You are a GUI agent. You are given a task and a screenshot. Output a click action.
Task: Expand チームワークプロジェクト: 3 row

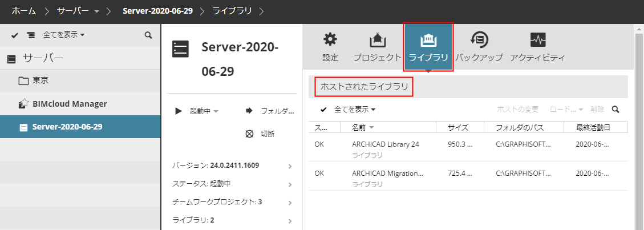pyautogui.click(x=233, y=201)
